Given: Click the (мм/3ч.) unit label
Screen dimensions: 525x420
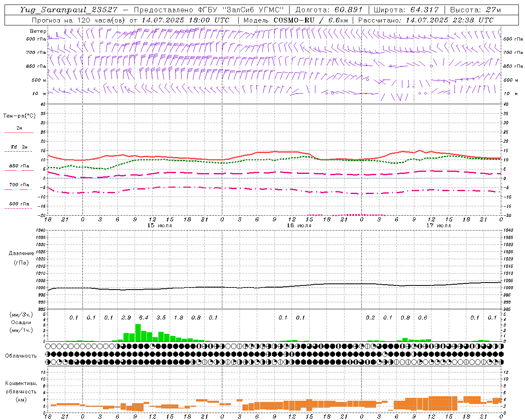Looking at the screenshot, I should pos(21,315).
